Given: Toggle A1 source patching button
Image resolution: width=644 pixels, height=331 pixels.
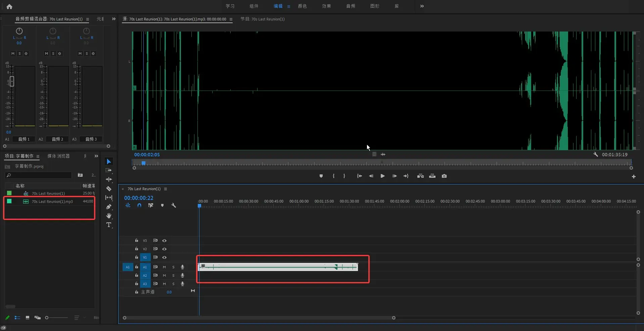Looking at the screenshot, I should pos(128,267).
